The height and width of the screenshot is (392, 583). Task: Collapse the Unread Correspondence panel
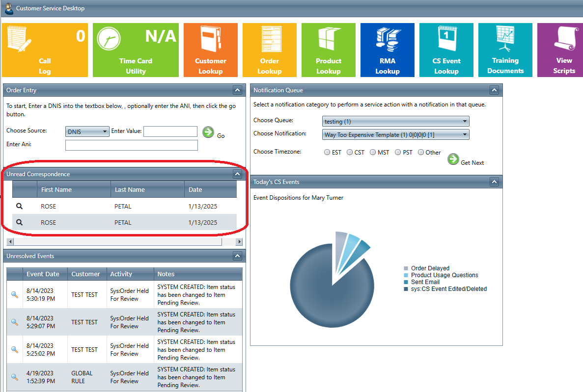click(237, 174)
